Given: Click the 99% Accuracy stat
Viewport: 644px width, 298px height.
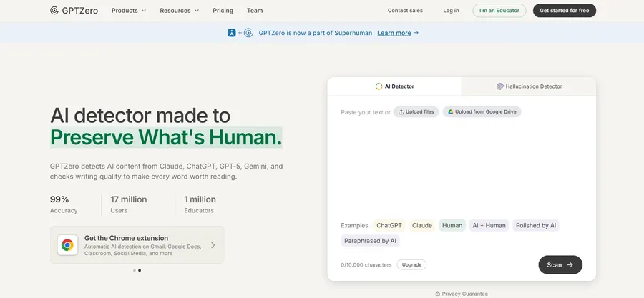Looking at the screenshot, I should point(64,204).
